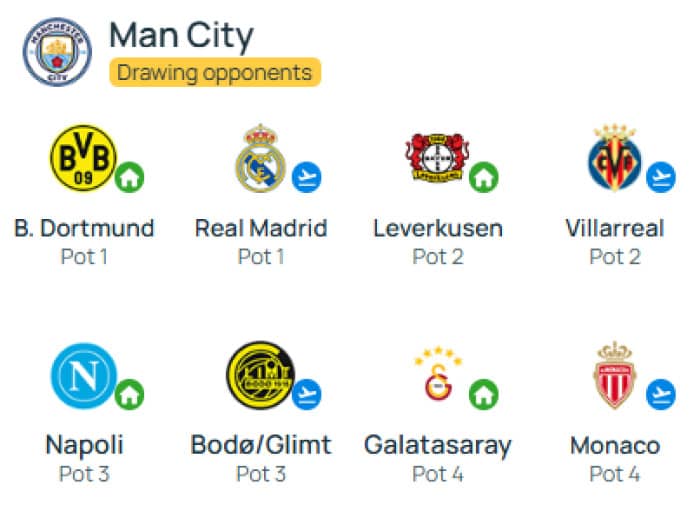Click the blue away plane icon beside Real Madrid
This screenshot has height=517, width=700.
coord(307,177)
